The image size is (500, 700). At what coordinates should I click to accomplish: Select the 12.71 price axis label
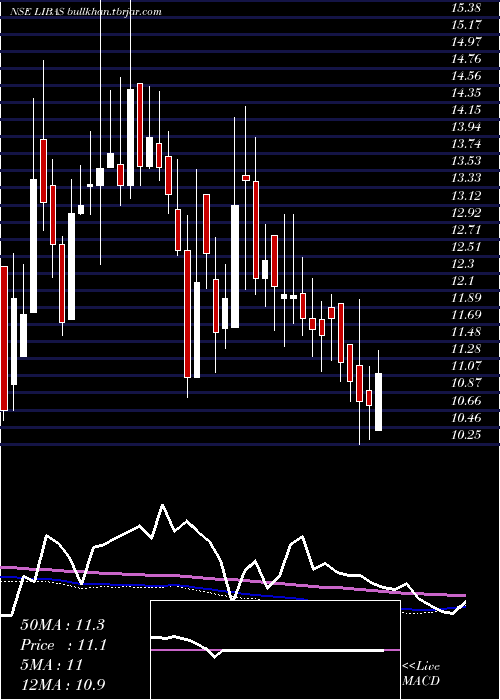pos(466,229)
